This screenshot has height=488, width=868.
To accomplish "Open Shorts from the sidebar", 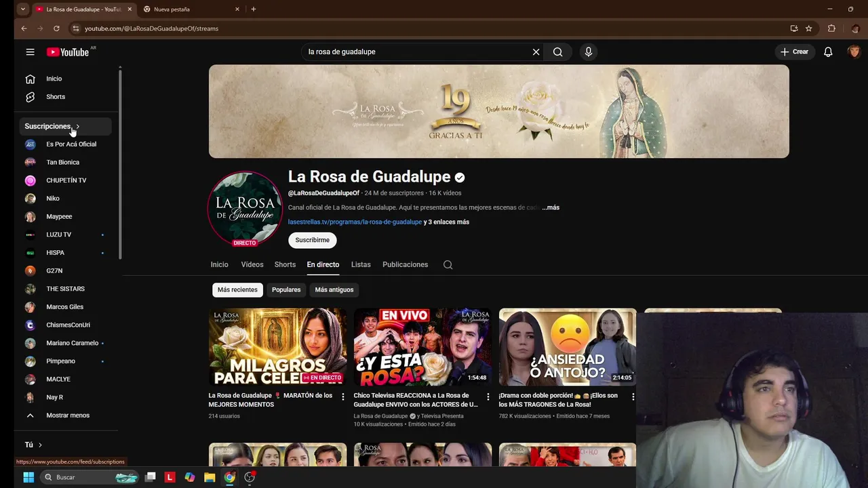I will click(x=65, y=97).
